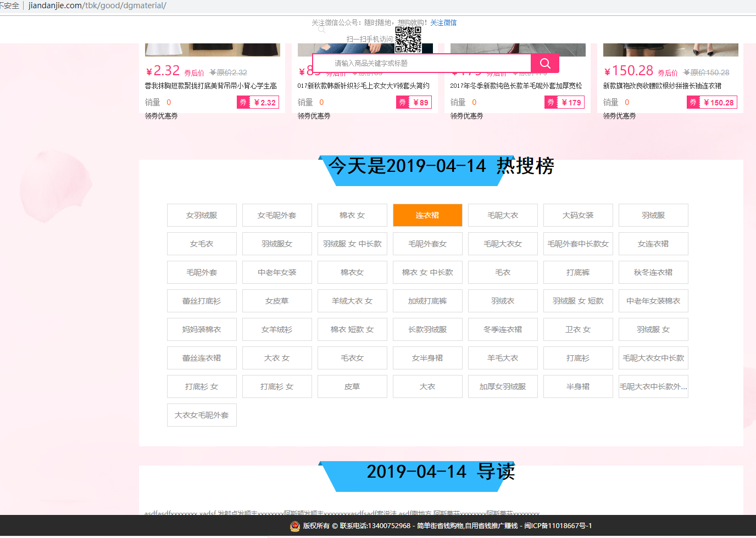Click the 半身裙 hot search tag
The image size is (756, 538).
578,386
